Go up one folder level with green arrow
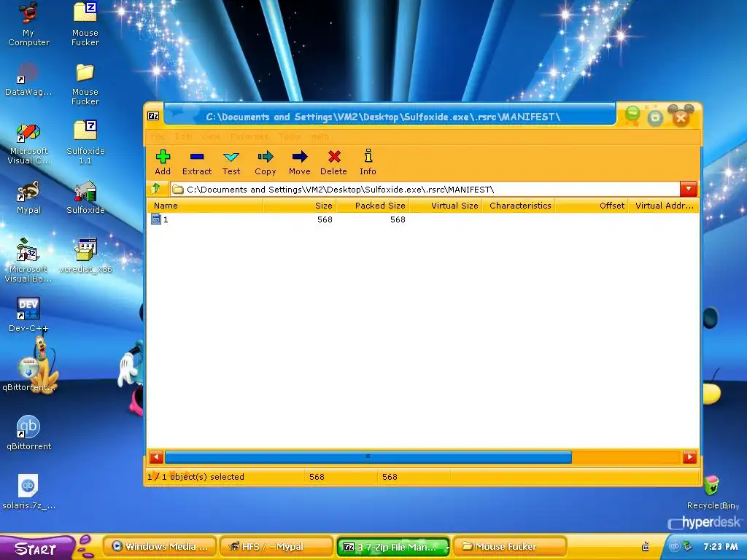 pos(156,189)
